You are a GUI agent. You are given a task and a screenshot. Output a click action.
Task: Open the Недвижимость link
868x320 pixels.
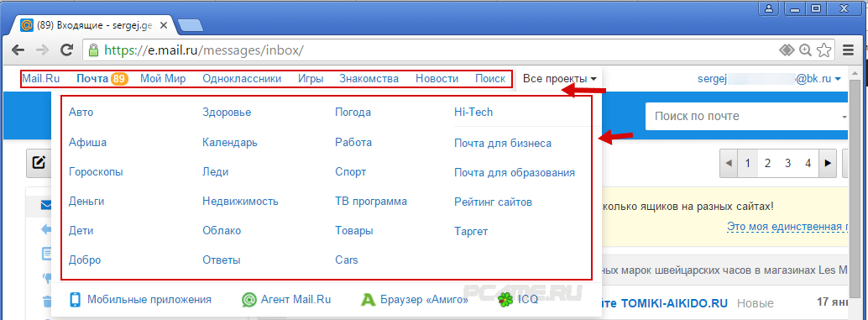pos(240,202)
